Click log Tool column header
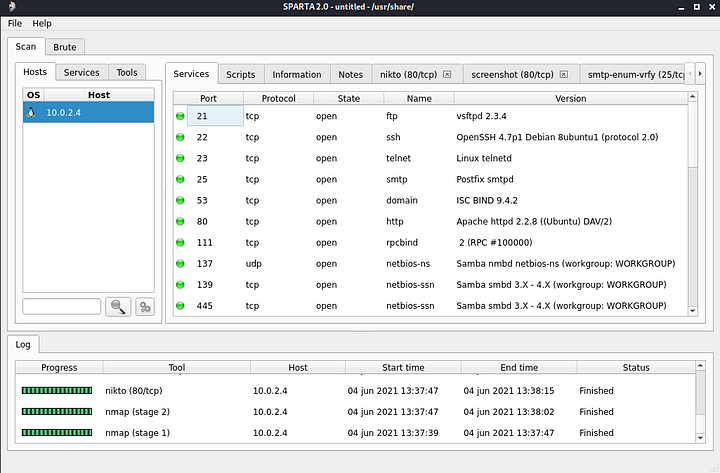 point(177,367)
